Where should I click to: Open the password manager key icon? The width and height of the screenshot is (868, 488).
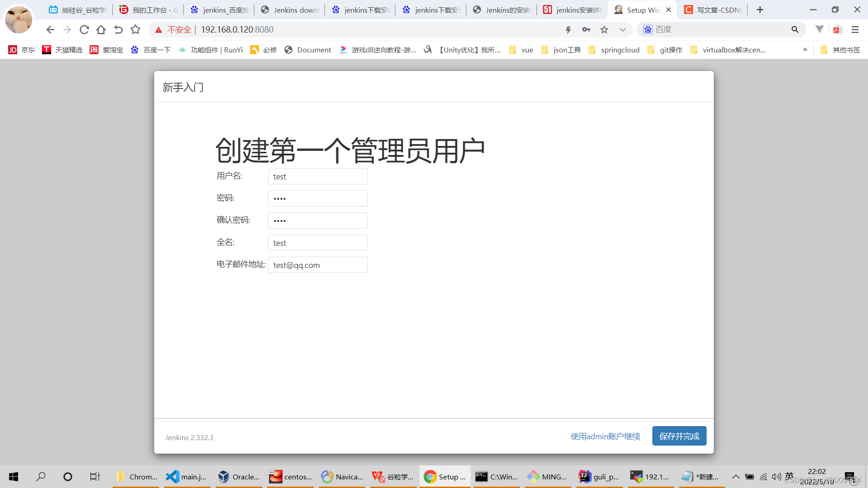[x=586, y=29]
